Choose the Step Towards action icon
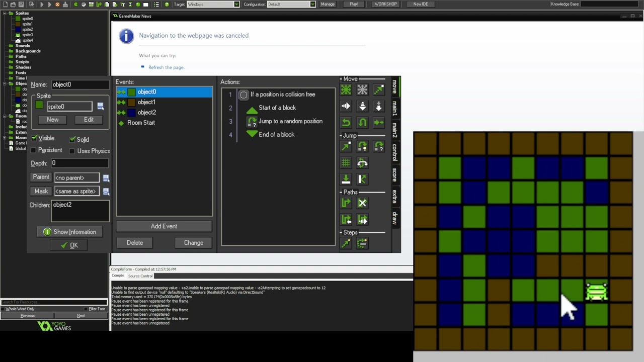 pos(346,243)
